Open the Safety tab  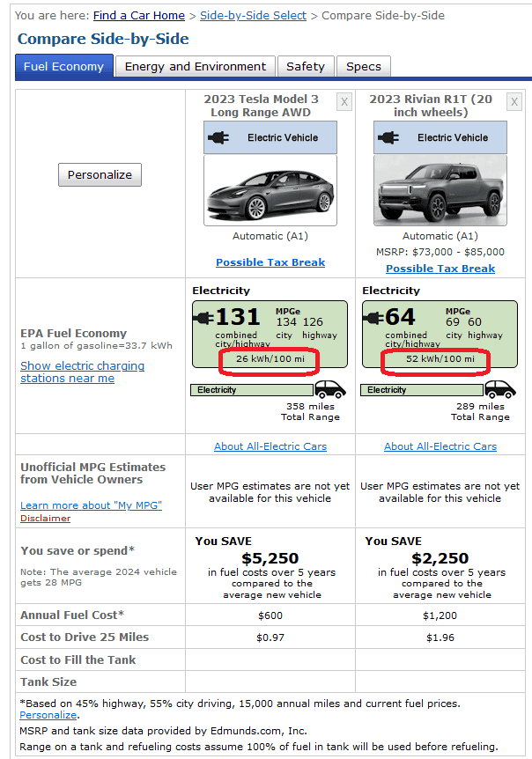306,66
